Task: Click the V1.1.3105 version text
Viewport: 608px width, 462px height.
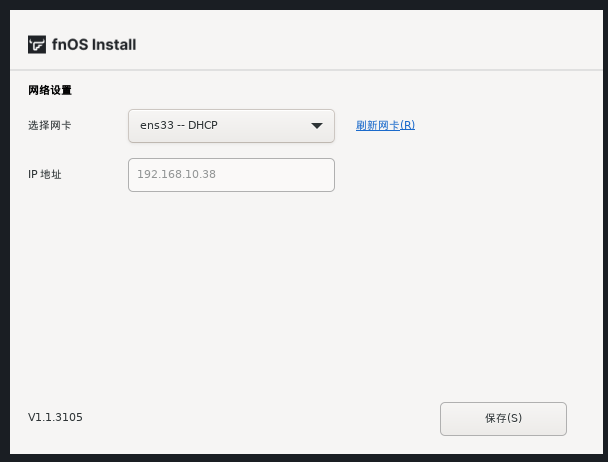Action: point(55,417)
